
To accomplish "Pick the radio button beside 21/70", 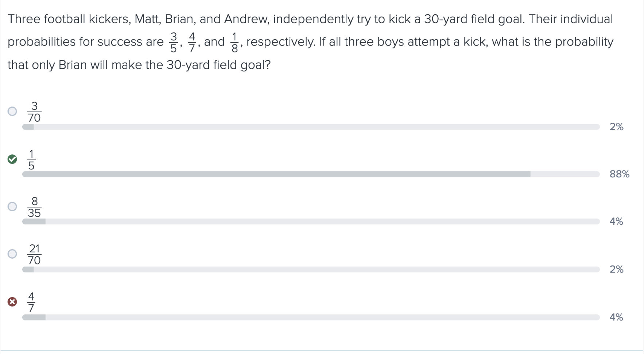I will click(x=12, y=254).
